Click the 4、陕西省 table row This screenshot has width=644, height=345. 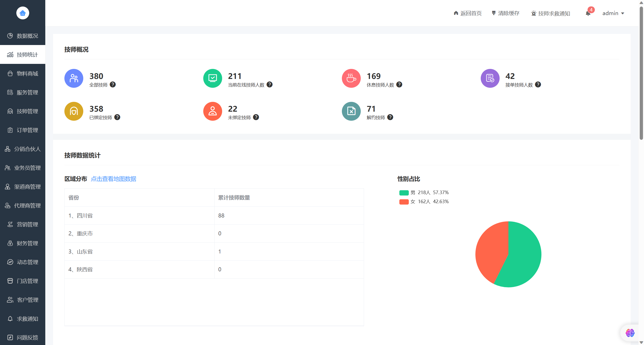214,269
